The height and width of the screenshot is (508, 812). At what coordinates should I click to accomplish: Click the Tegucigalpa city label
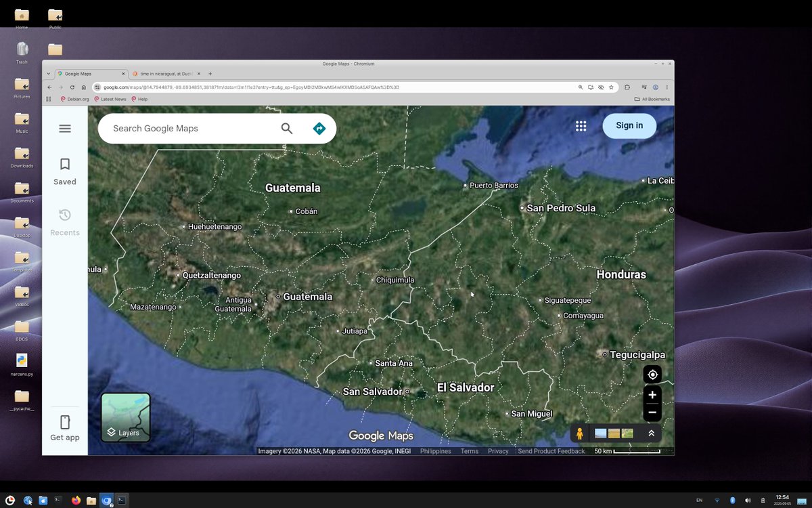pos(637,355)
